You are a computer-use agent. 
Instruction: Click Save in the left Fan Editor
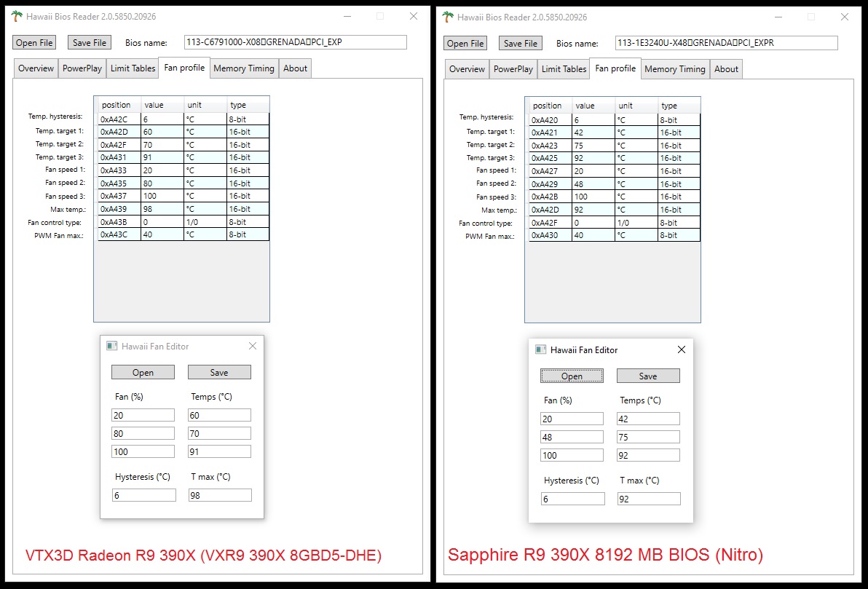[219, 372]
